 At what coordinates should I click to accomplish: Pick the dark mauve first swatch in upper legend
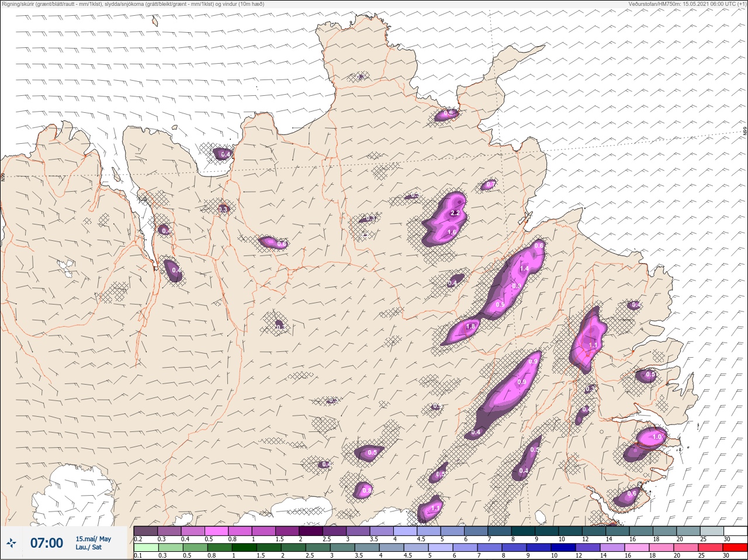146,531
